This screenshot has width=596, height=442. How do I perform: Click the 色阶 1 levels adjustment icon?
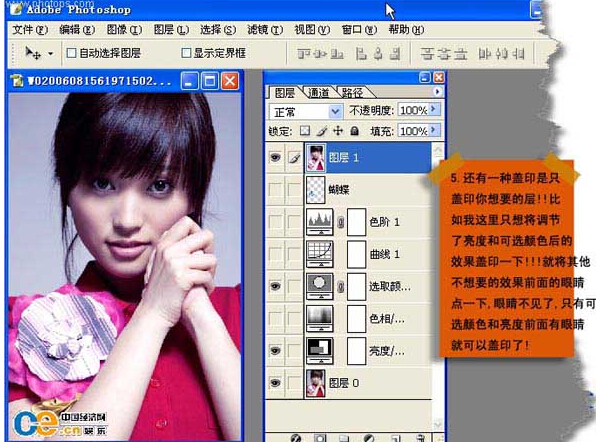coord(320,222)
